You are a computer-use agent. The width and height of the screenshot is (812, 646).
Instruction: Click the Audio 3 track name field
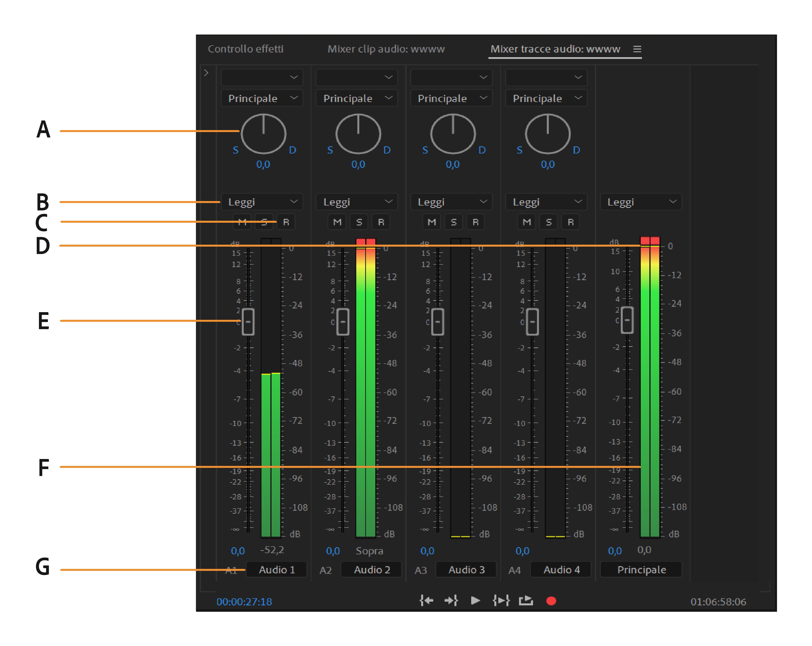coord(466,570)
